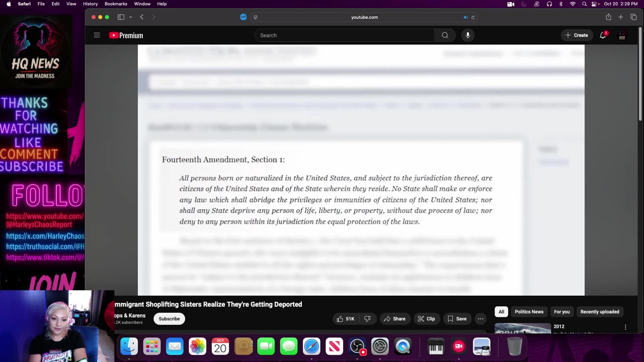Click the Share button under video
Image resolution: width=644 pixels, height=362 pixels.
coord(394,319)
